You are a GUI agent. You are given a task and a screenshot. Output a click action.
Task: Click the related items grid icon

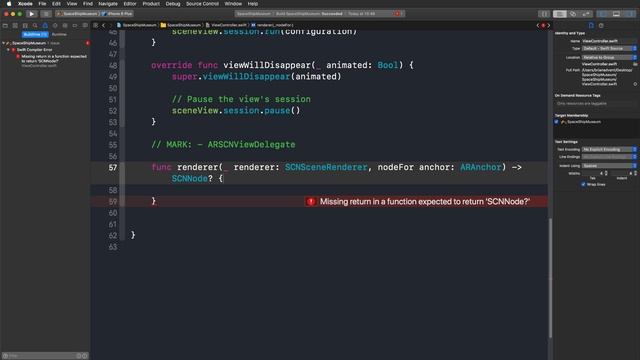tap(96, 25)
